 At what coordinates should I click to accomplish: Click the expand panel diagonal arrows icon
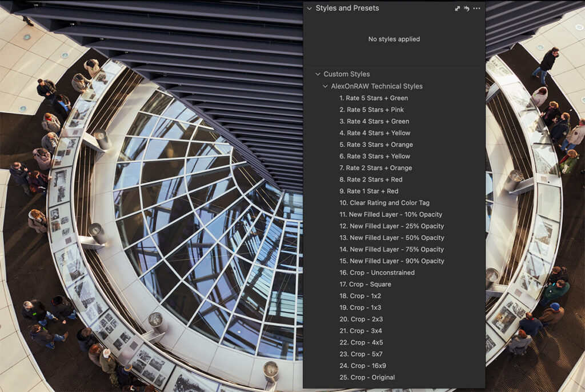(457, 8)
